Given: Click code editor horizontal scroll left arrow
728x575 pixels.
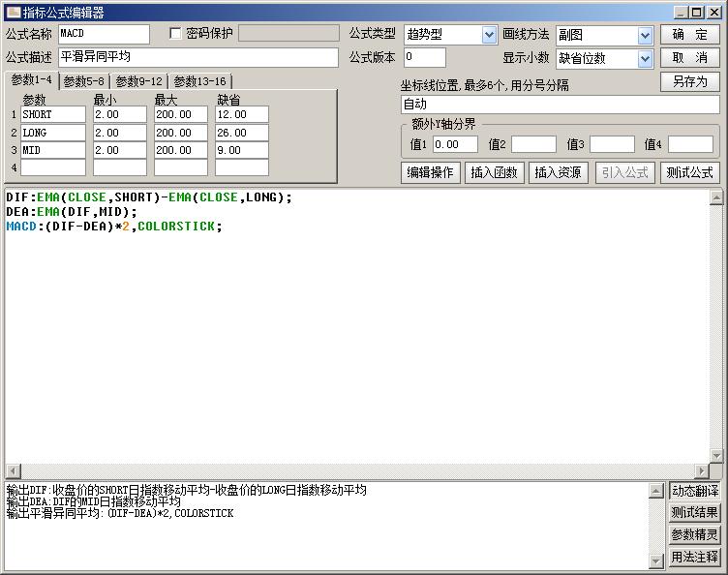Looking at the screenshot, I should [13, 471].
